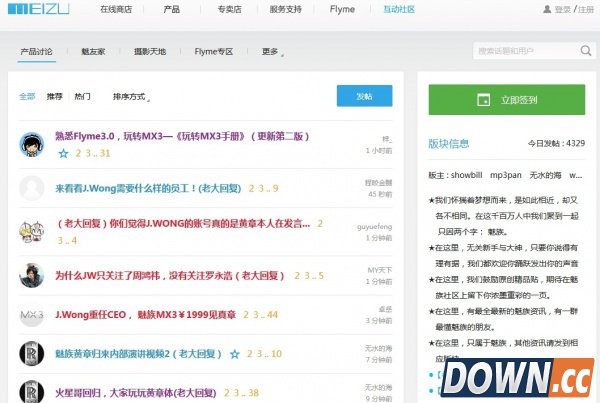
Task: Filter threads by 推荐
Action: coord(54,97)
